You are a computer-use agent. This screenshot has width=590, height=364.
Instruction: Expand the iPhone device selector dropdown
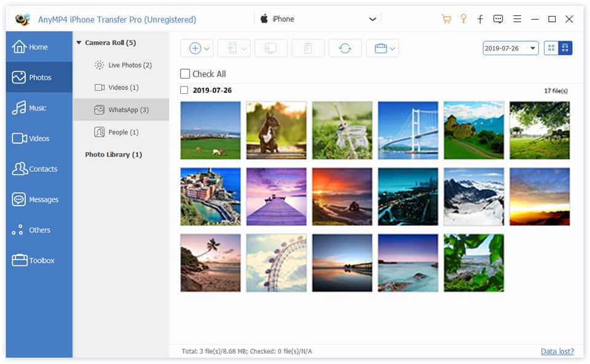(x=372, y=19)
